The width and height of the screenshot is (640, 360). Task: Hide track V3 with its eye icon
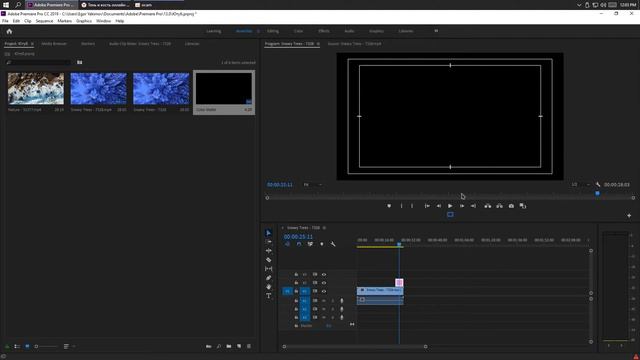coord(324,274)
